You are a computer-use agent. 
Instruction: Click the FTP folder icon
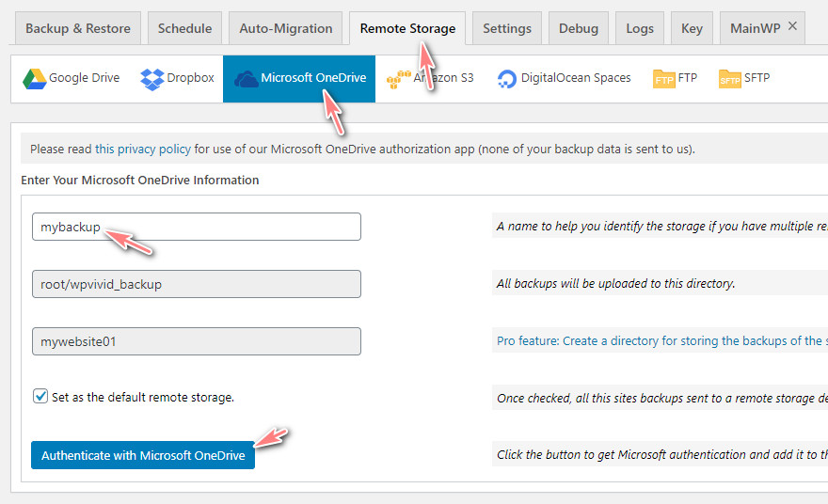tap(664, 79)
